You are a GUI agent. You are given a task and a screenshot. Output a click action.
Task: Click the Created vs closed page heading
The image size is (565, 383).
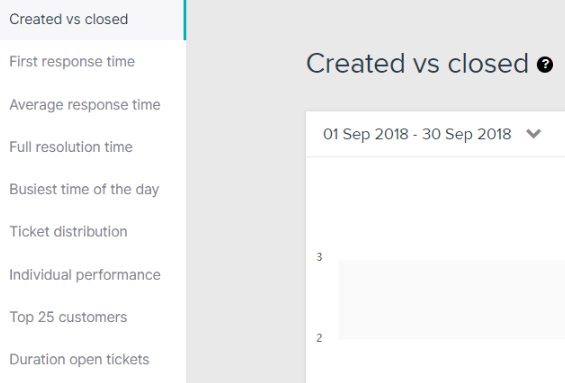click(x=417, y=63)
